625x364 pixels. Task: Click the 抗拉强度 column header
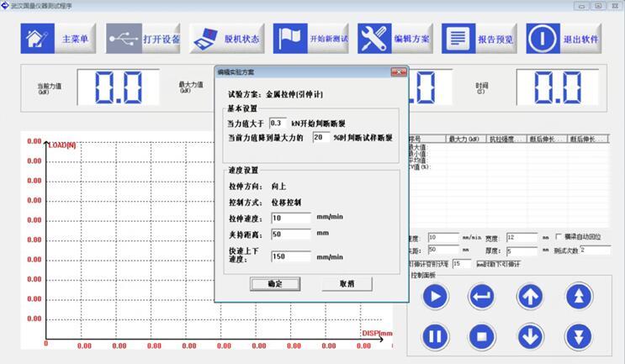(x=506, y=139)
